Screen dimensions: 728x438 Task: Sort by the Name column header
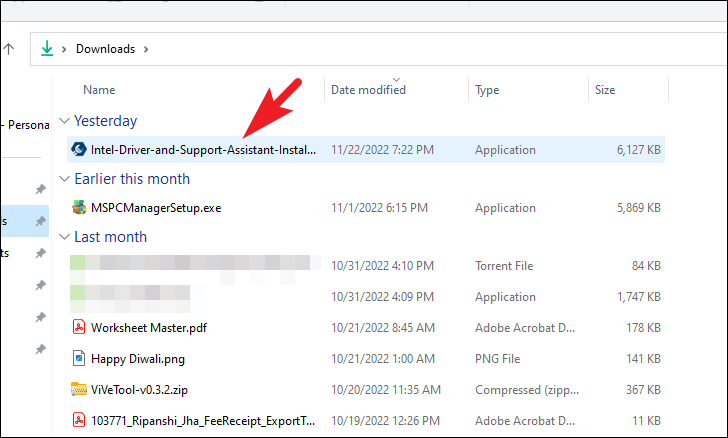coord(99,90)
